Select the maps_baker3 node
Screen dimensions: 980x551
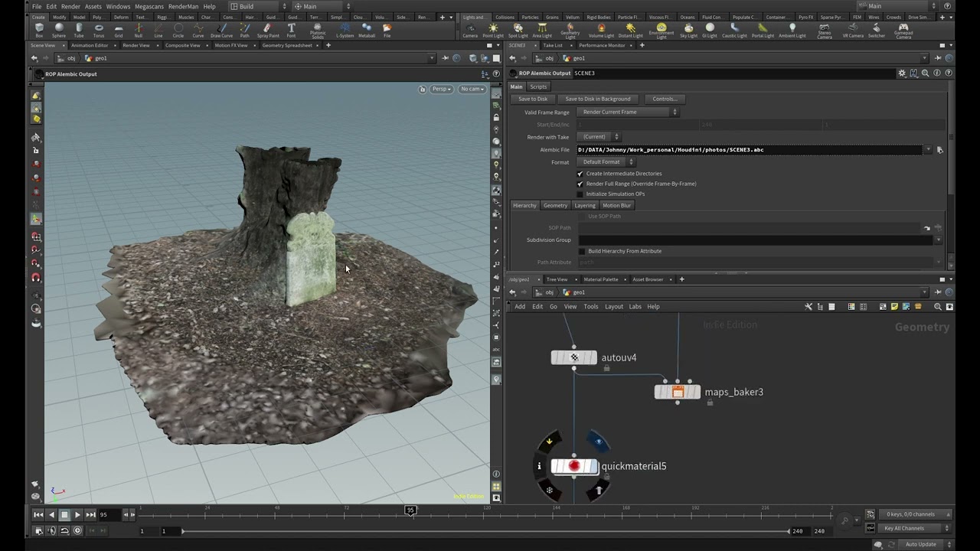(x=677, y=392)
